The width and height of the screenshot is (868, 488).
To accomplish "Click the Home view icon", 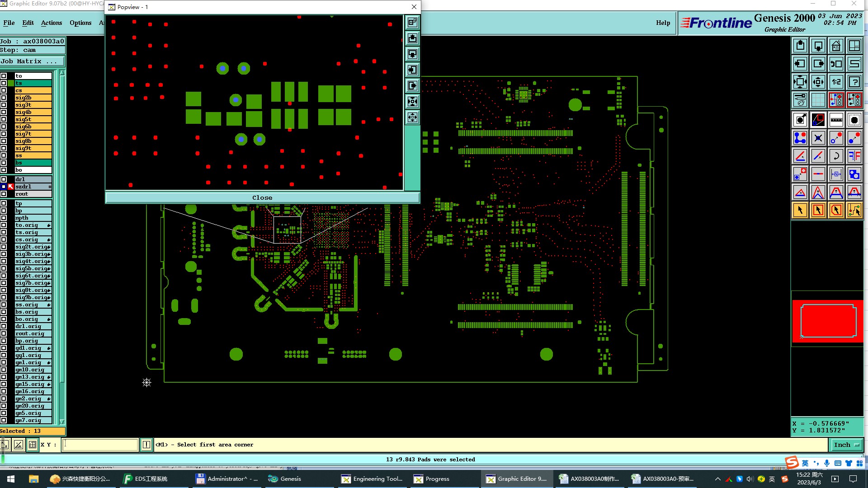I will click(x=836, y=46).
